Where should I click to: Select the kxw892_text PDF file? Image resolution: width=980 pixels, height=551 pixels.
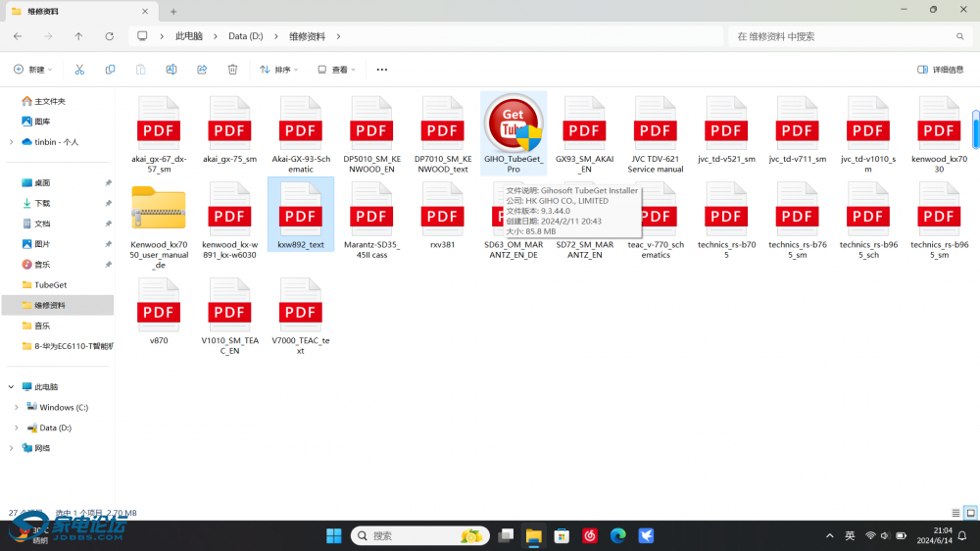[301, 215]
